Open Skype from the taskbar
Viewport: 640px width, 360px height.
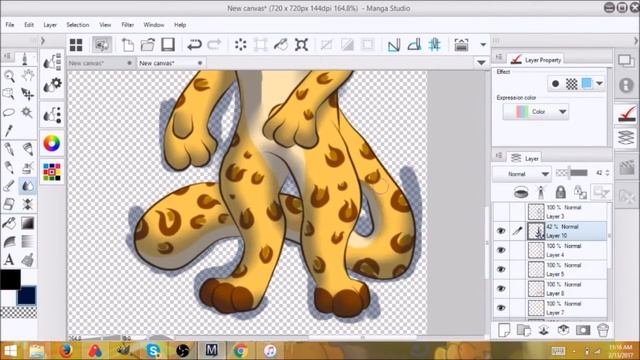(153, 351)
